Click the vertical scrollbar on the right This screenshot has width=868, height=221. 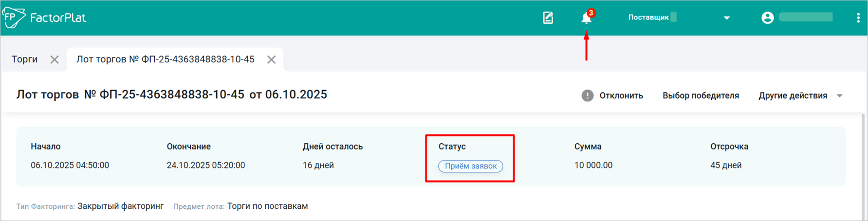[864, 166]
